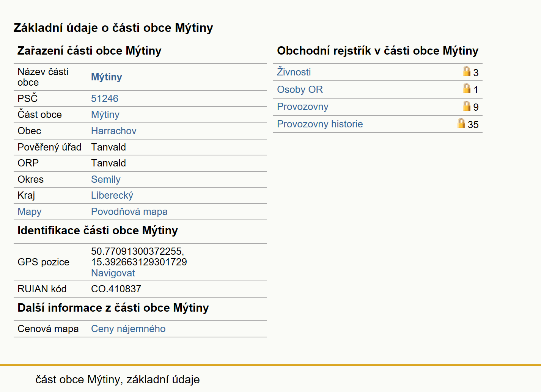Open Provozovny link
The height and width of the screenshot is (392, 541).
tap(303, 107)
